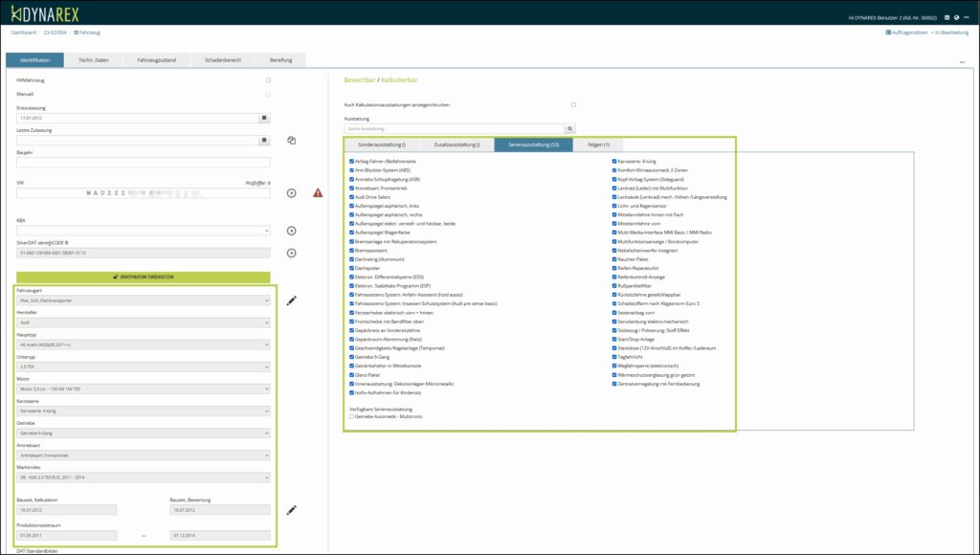Open the KBA dropdown
Viewport: 980px width, 555px height.
(x=144, y=231)
